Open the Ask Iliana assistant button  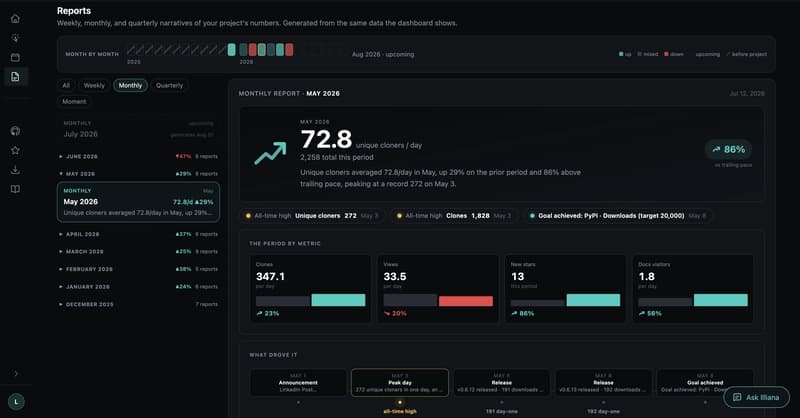(x=757, y=397)
